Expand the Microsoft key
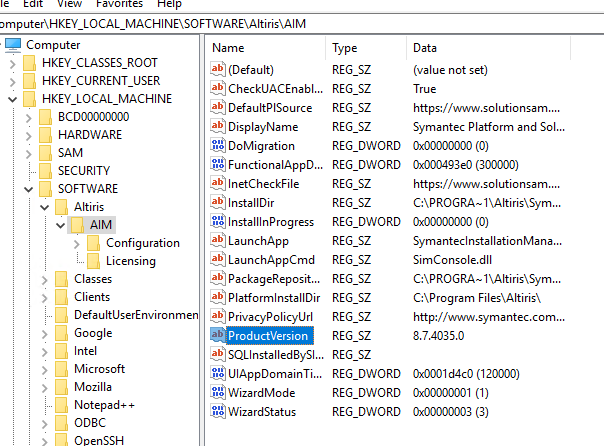The width and height of the screenshot is (604, 446). pyautogui.click(x=45, y=370)
